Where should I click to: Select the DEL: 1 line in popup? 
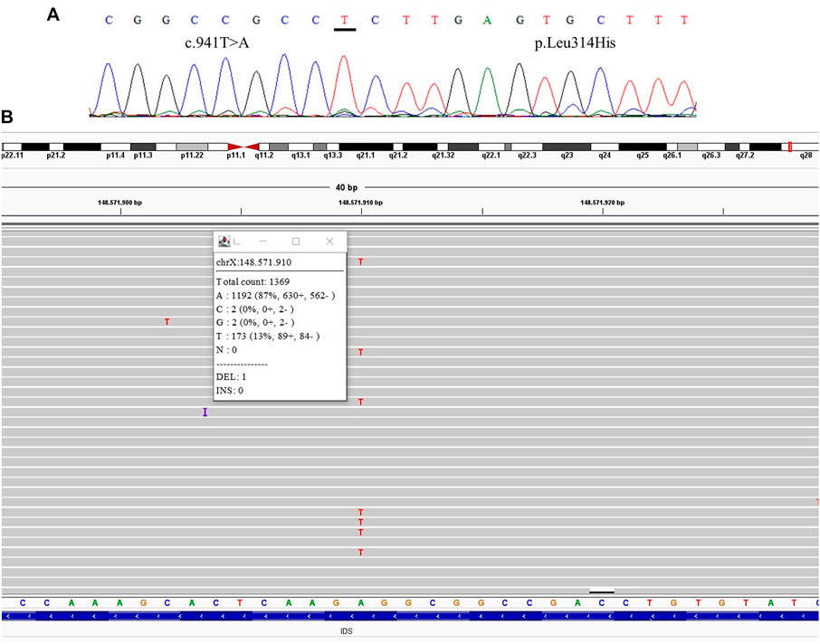pyautogui.click(x=231, y=377)
